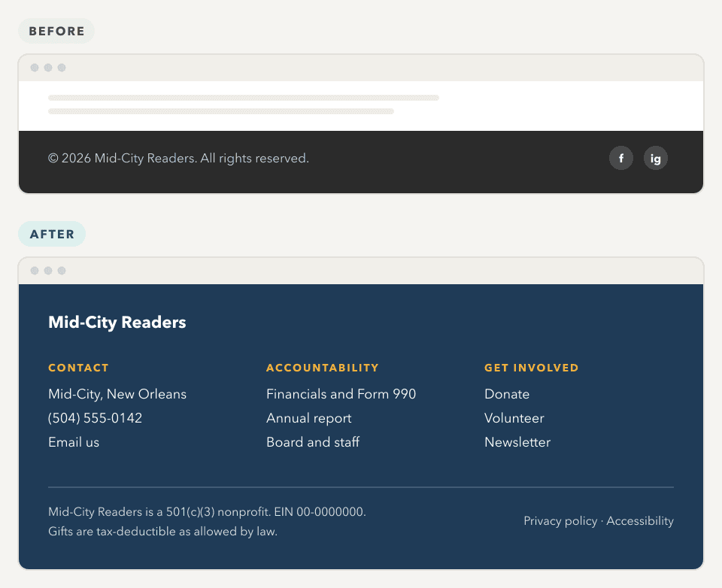Image resolution: width=722 pixels, height=588 pixels.
Task: Open the Facebook icon in the old footer
Action: click(620, 159)
